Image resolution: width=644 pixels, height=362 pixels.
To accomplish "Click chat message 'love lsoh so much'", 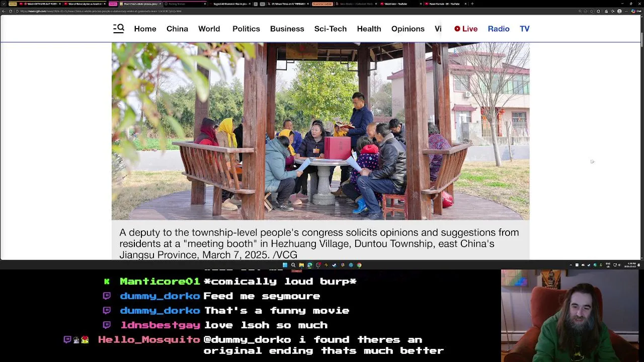I will point(266,325).
